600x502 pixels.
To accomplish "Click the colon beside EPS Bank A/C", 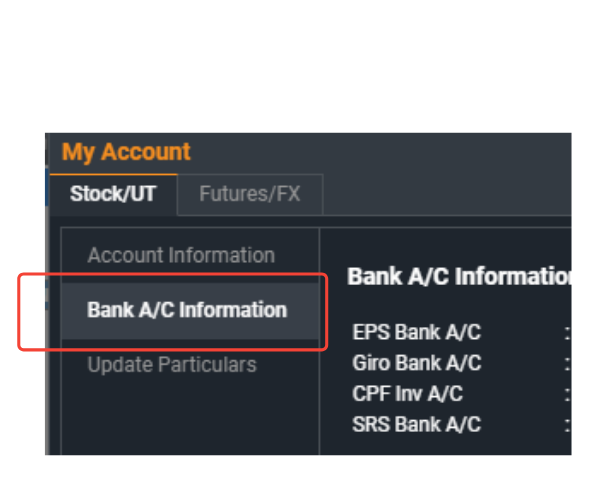I will (x=567, y=333).
